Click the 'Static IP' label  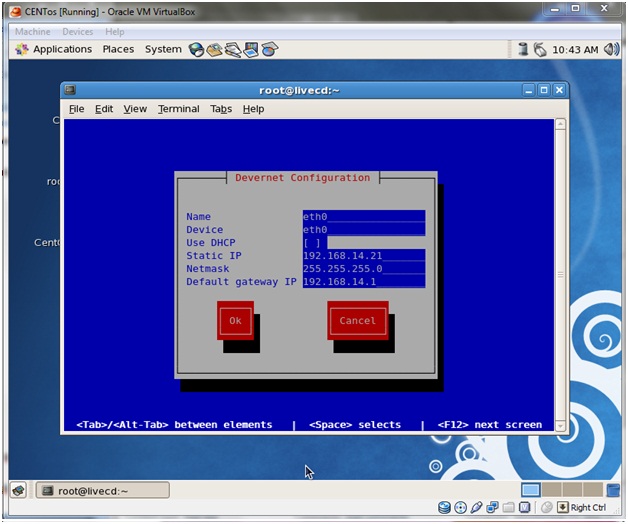point(214,256)
